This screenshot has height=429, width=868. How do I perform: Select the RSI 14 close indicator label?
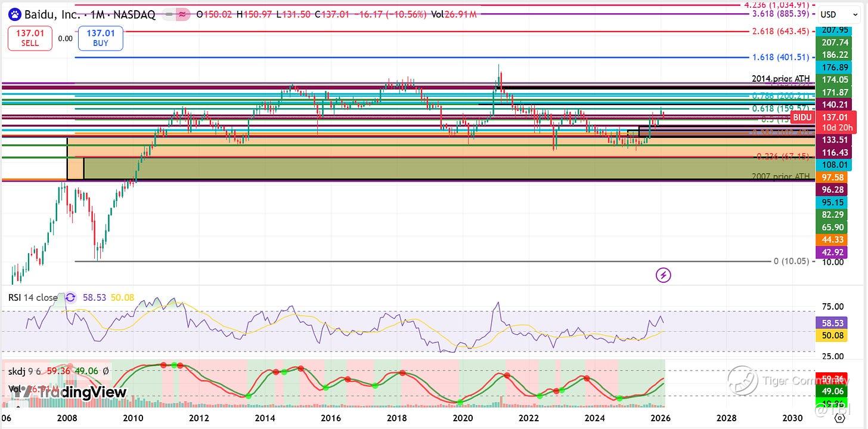click(x=32, y=297)
